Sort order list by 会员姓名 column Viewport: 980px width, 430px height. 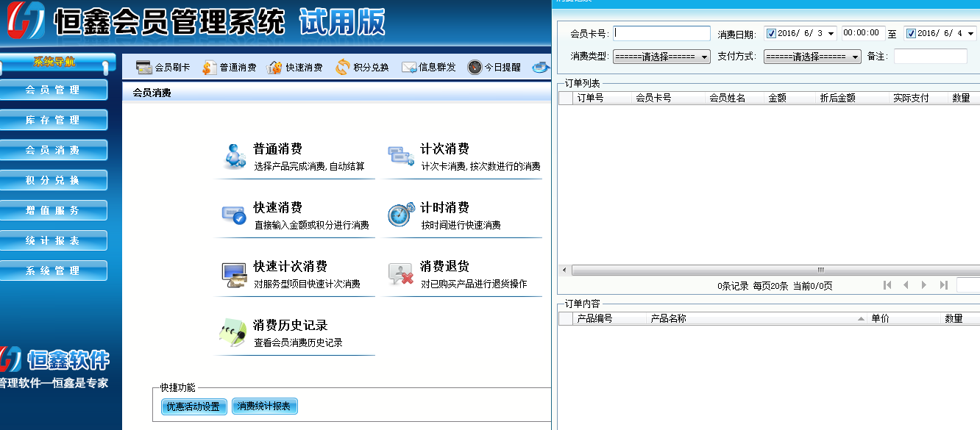(734, 98)
